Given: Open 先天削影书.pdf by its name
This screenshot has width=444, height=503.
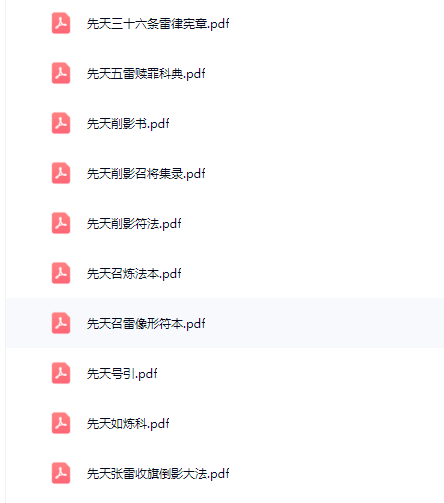Looking at the screenshot, I should click(128, 124).
